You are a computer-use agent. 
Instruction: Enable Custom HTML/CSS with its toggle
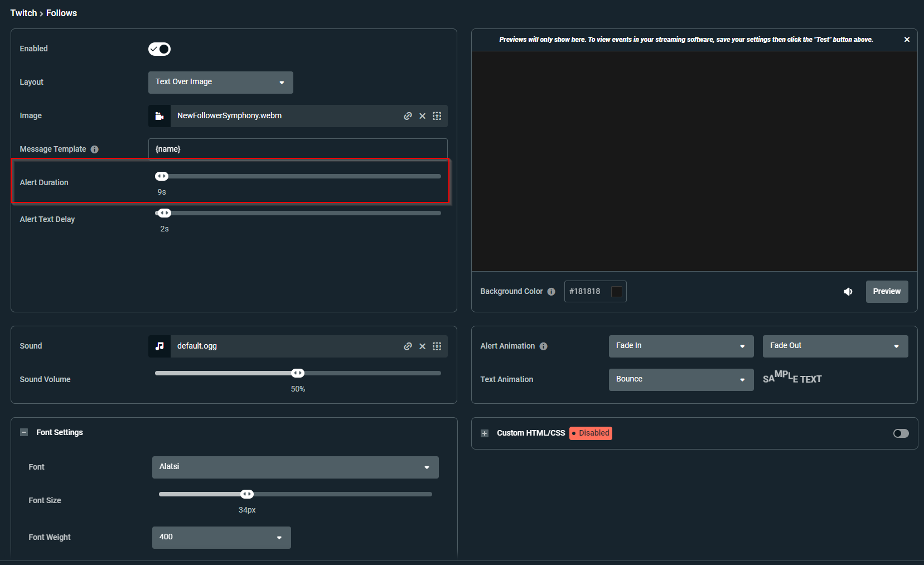pos(901,433)
